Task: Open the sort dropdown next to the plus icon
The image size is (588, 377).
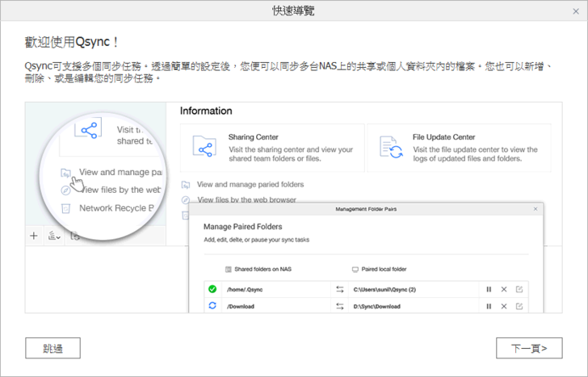Action: 54,236
